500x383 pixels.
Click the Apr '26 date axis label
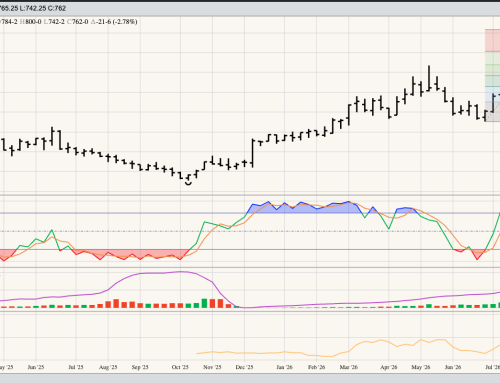coord(389,367)
